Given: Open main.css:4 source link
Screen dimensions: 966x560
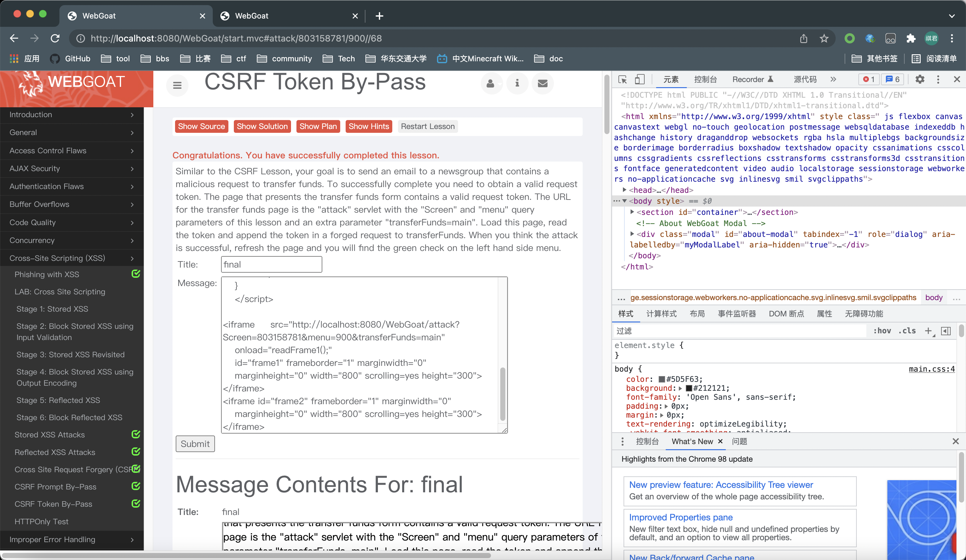Looking at the screenshot, I should 932,369.
